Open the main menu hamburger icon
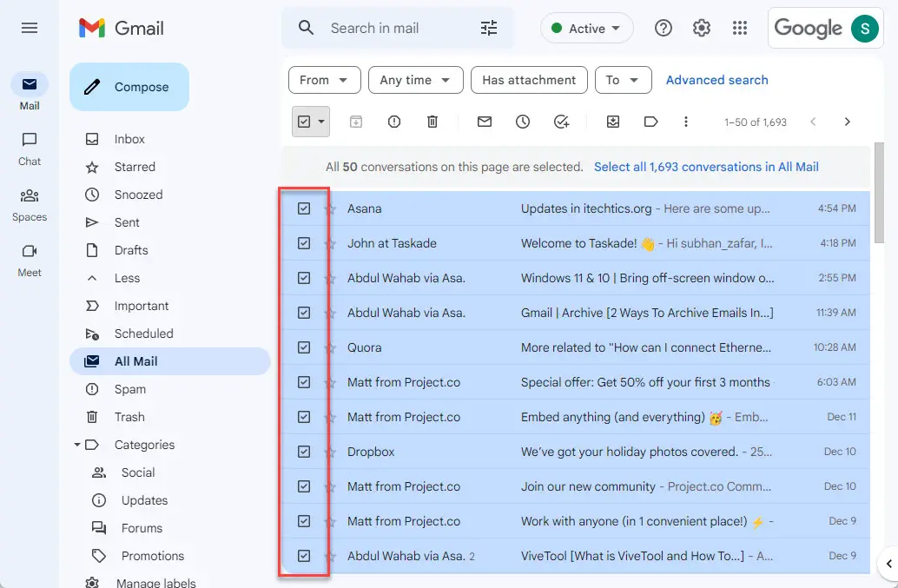Screen dimensions: 898x588 point(30,28)
